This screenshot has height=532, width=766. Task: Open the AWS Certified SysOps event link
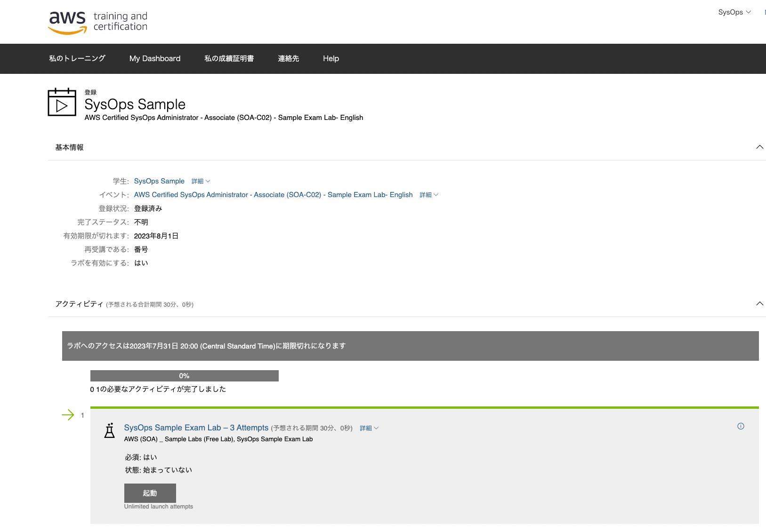point(273,194)
